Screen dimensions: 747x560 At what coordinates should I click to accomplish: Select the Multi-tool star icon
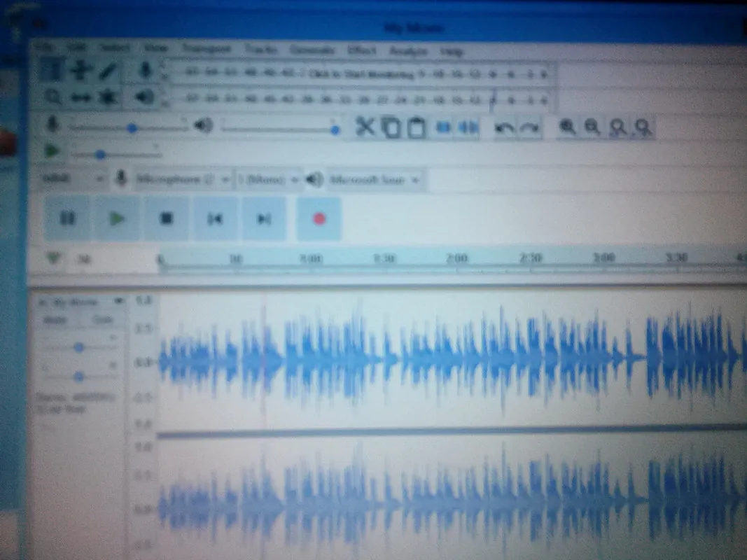[108, 98]
